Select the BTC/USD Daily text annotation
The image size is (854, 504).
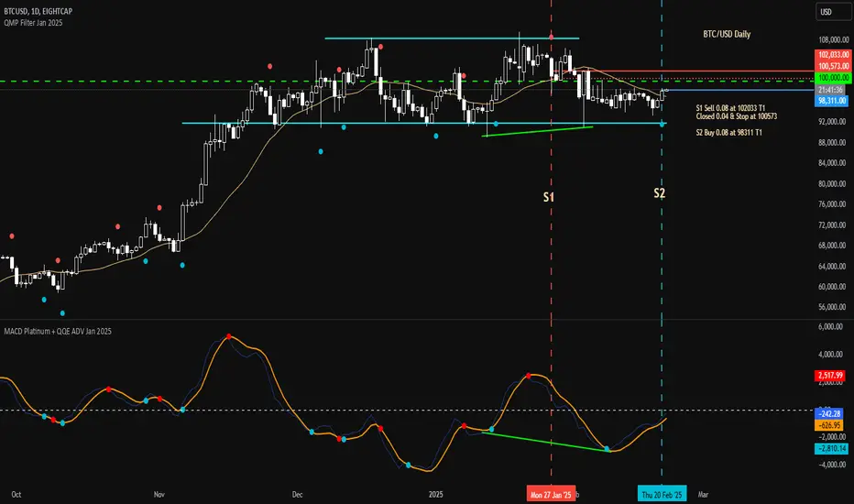(727, 34)
